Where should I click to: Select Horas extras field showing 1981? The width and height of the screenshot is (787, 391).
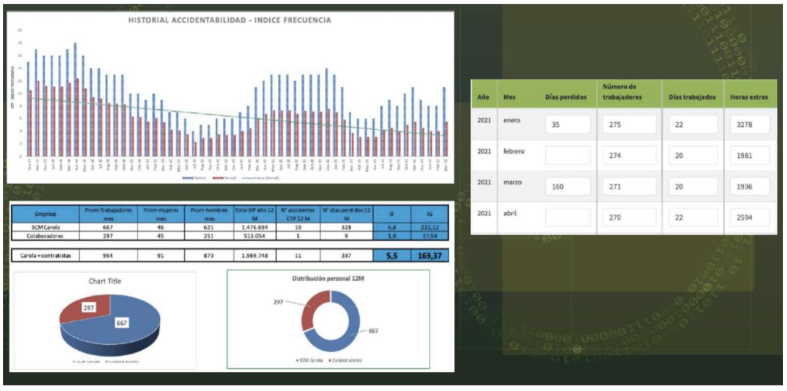click(750, 156)
